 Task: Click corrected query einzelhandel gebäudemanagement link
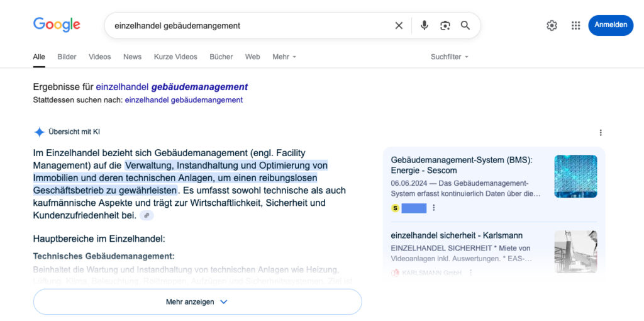click(x=172, y=87)
